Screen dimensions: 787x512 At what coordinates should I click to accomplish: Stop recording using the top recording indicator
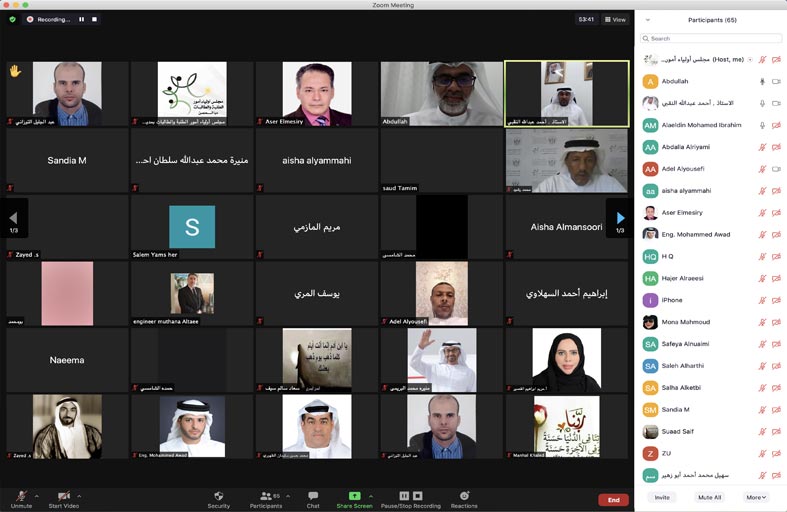95,19
